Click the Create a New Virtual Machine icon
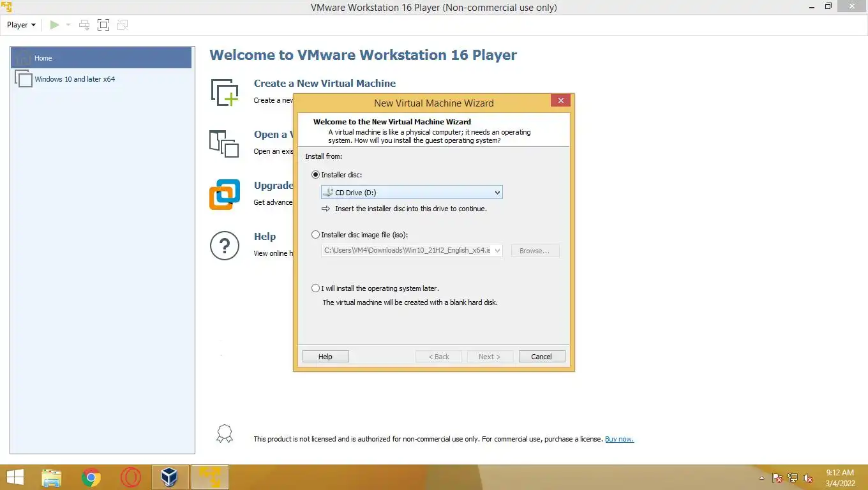This screenshot has height=490, width=868. coord(225,93)
